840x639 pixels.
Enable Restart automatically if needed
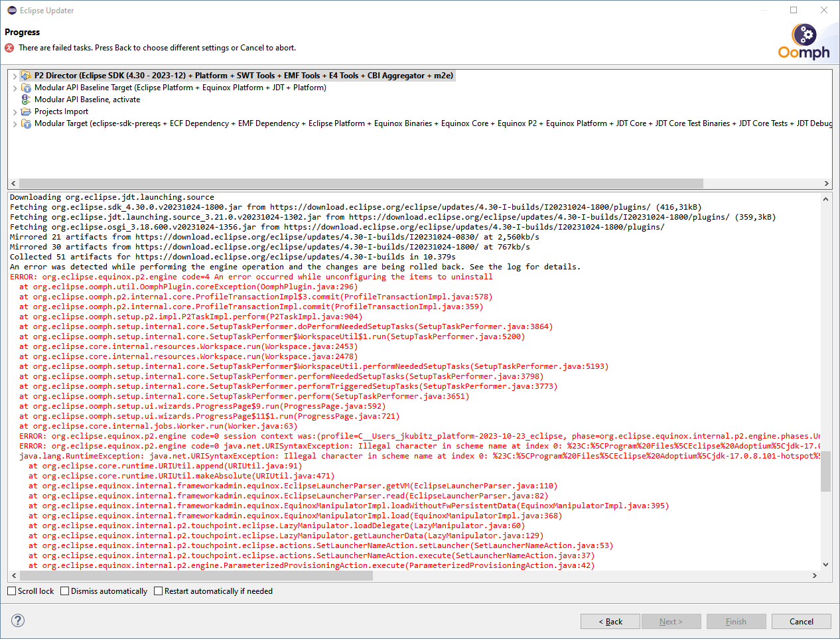157,591
